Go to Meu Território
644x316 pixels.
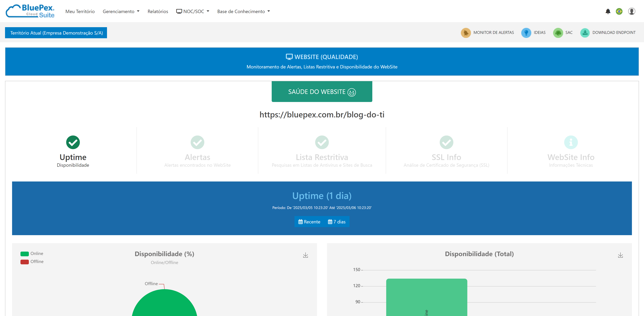[x=80, y=12]
